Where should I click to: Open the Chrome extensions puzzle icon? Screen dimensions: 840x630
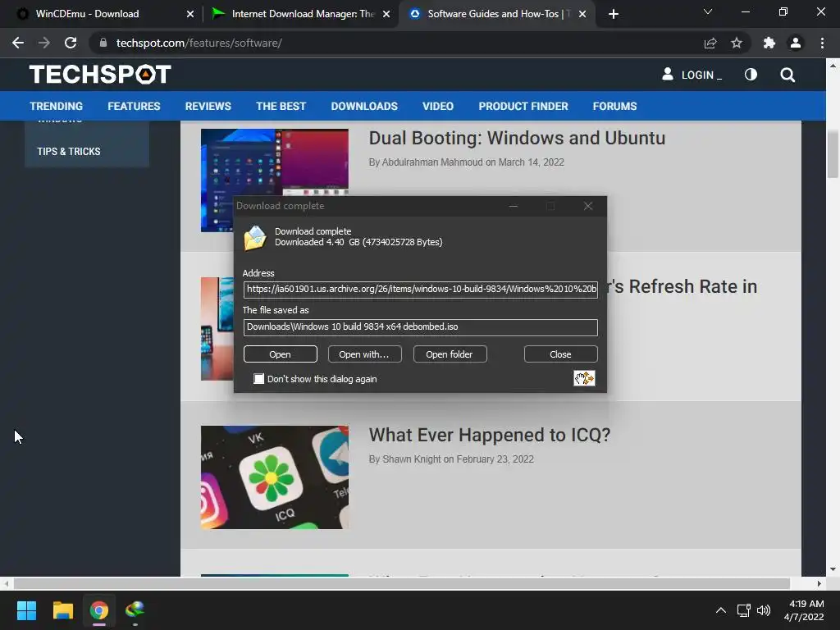click(769, 43)
